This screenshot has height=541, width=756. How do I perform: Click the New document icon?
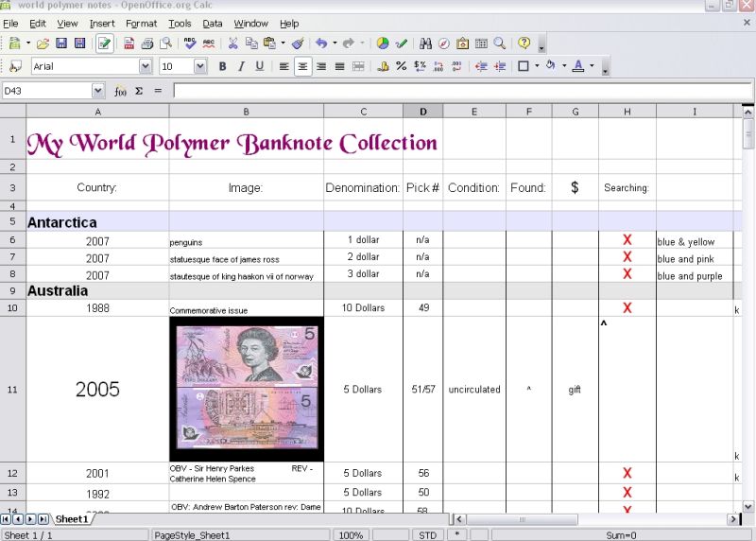click(14, 44)
